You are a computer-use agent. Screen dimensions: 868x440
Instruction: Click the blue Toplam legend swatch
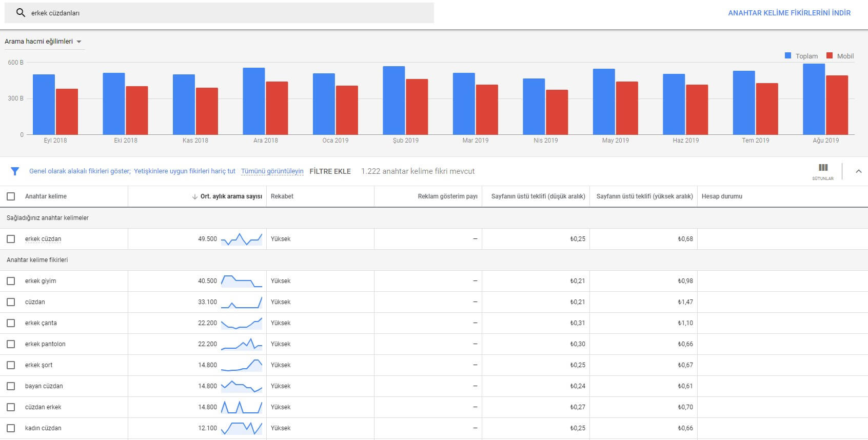[x=788, y=56]
